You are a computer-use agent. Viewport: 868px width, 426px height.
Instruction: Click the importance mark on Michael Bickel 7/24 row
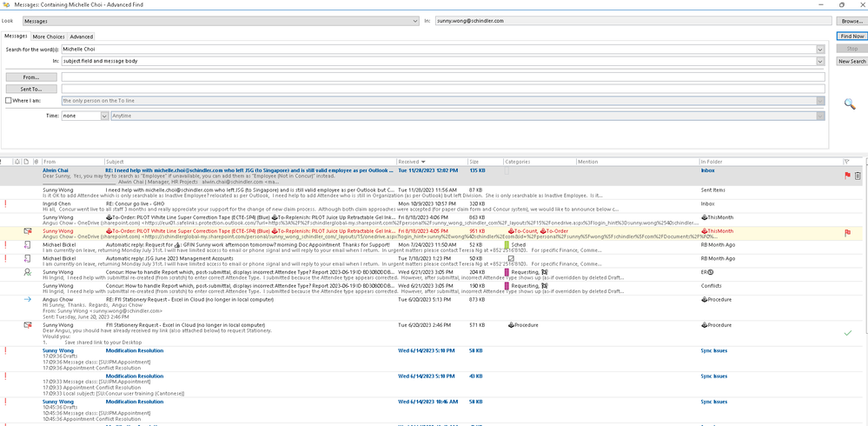[5, 244]
